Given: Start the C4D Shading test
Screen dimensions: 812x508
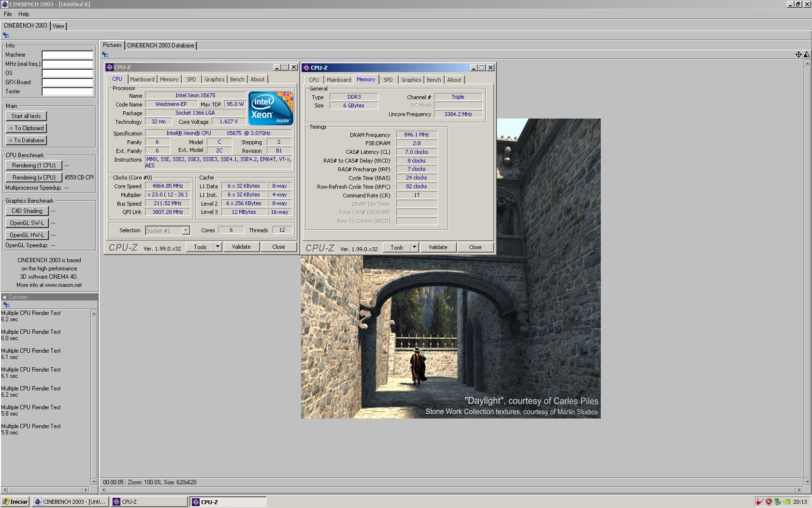Looking at the screenshot, I should (27, 211).
